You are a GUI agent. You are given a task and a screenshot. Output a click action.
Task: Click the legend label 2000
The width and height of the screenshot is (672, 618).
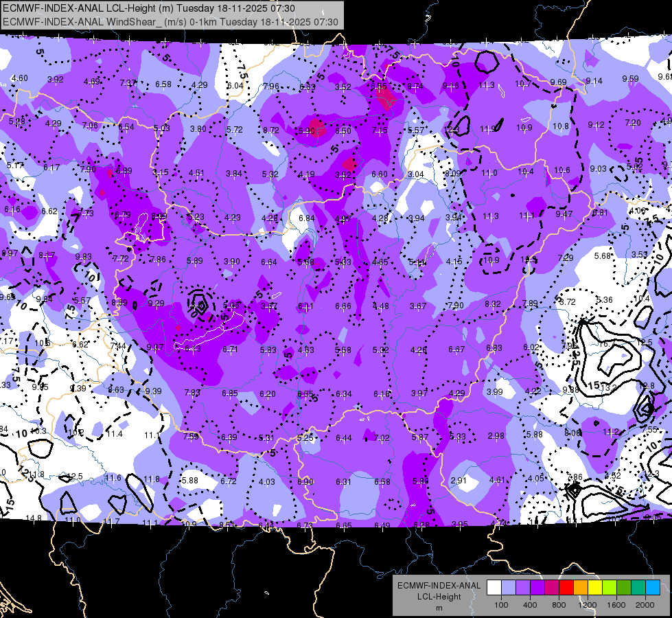click(x=645, y=605)
